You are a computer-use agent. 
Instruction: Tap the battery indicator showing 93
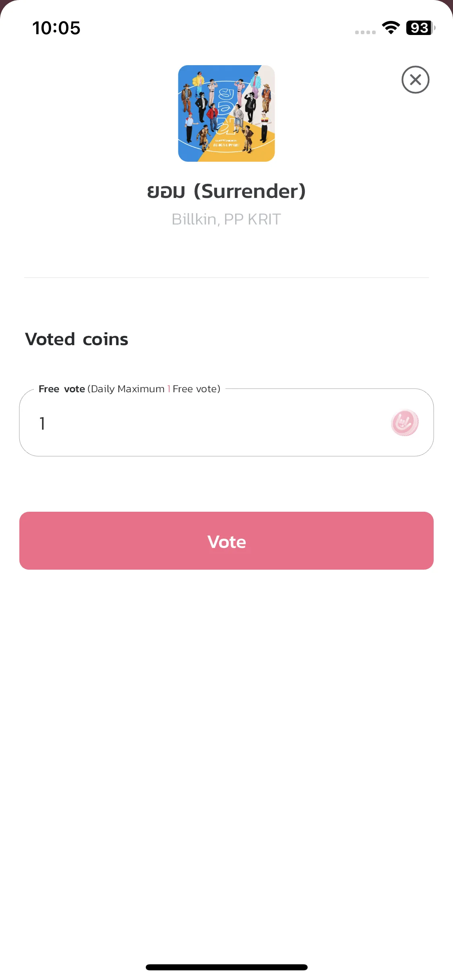(420, 28)
